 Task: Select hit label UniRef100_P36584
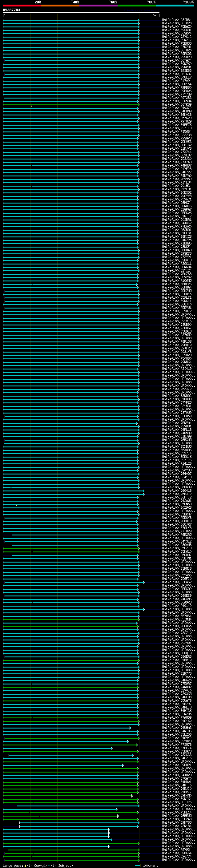[x=177, y=101]
